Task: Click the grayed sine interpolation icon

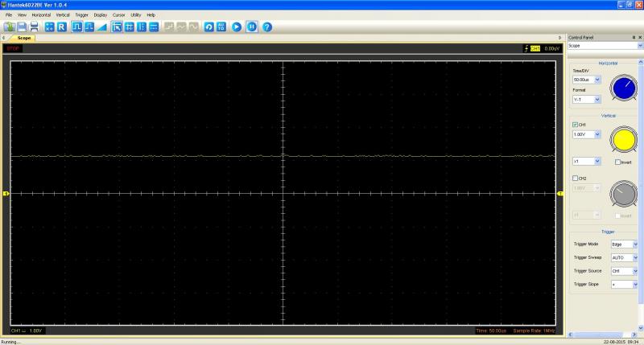Action: [193, 27]
